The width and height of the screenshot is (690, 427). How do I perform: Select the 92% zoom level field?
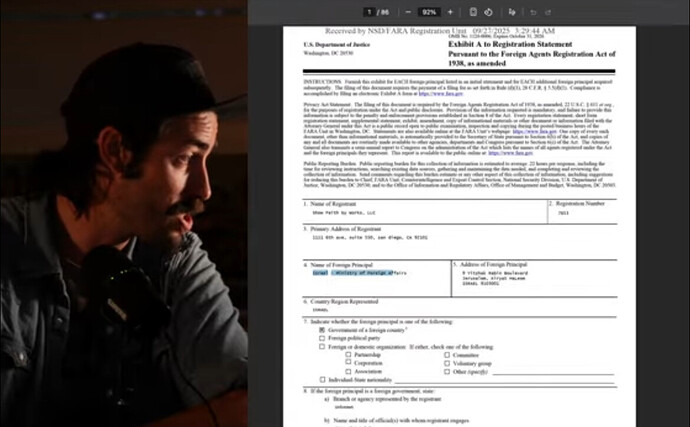pos(429,12)
